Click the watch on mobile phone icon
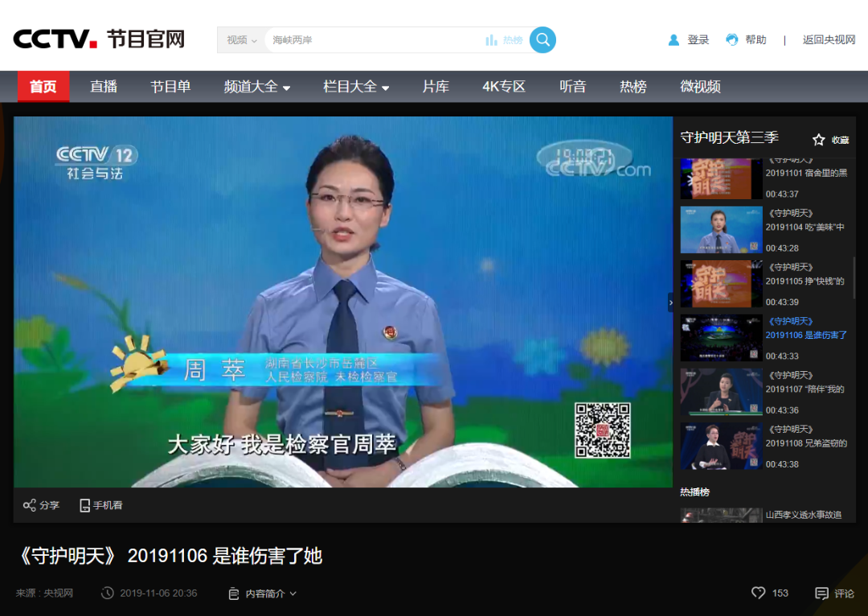 click(x=84, y=505)
